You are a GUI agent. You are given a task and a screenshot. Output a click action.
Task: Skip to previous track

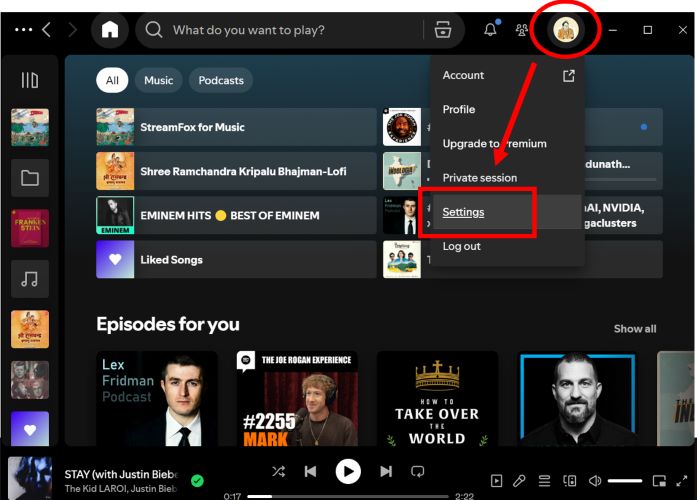[x=310, y=471]
